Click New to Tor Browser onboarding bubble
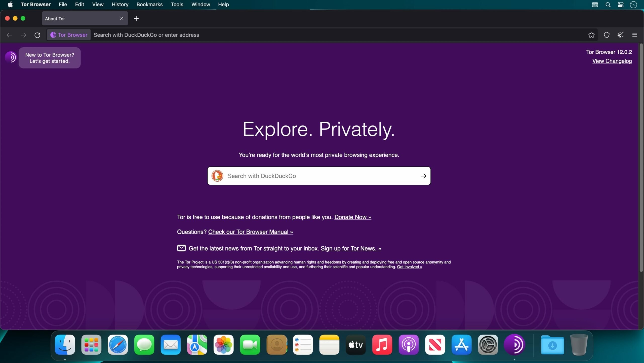The width and height of the screenshot is (644, 363). (x=50, y=58)
